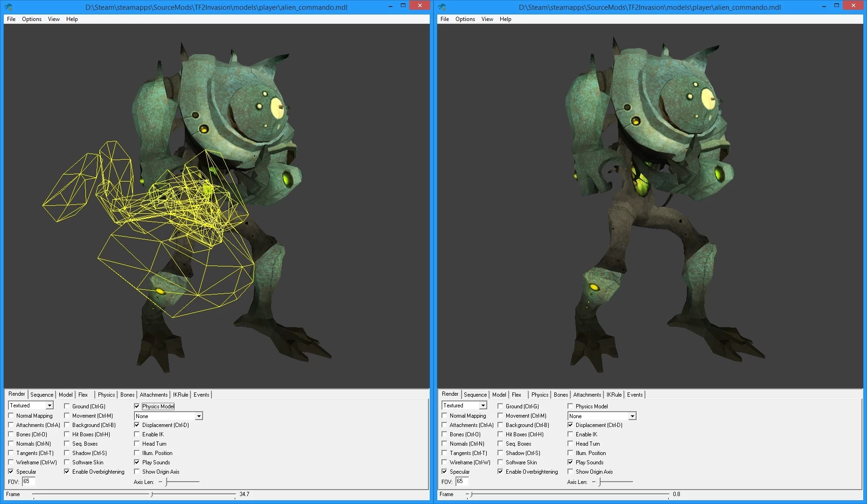Switch to Attachments tab in left window
The image size is (867, 504).
click(154, 395)
